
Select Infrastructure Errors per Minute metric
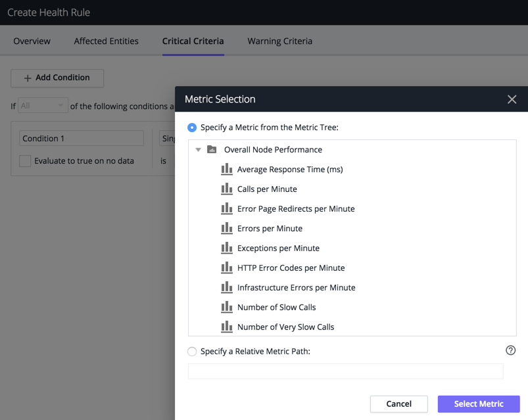click(297, 287)
